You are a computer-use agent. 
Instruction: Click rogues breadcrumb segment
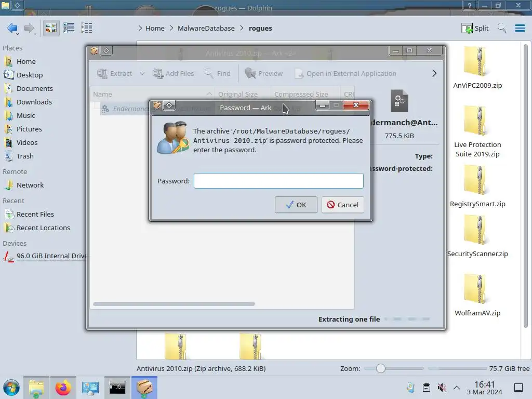coord(260,28)
